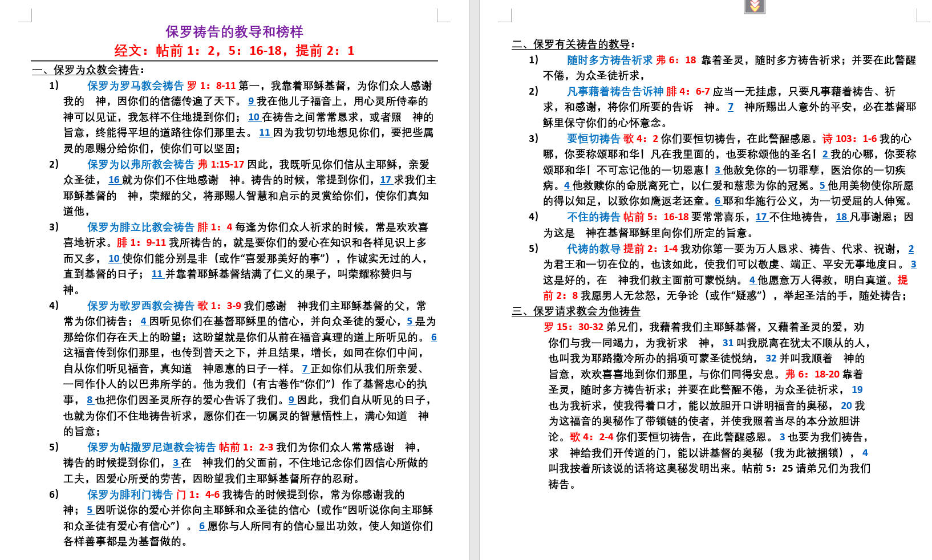Click red reference 诗 103：1-6
This screenshot has height=560, width=932.
[849, 139]
